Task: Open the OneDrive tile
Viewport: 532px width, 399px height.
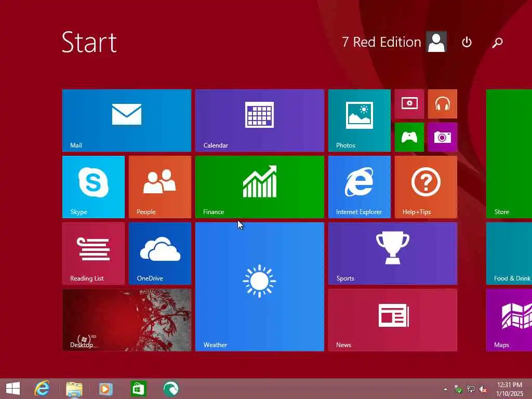Action: [160, 254]
